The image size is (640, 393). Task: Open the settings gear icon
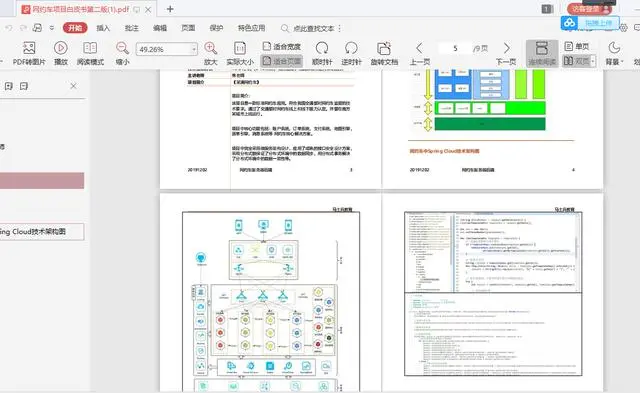[623, 28]
